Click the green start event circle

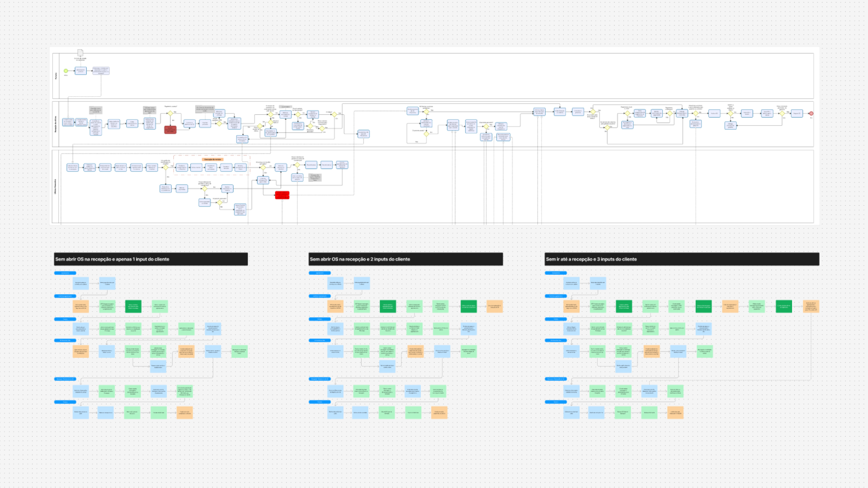click(66, 71)
